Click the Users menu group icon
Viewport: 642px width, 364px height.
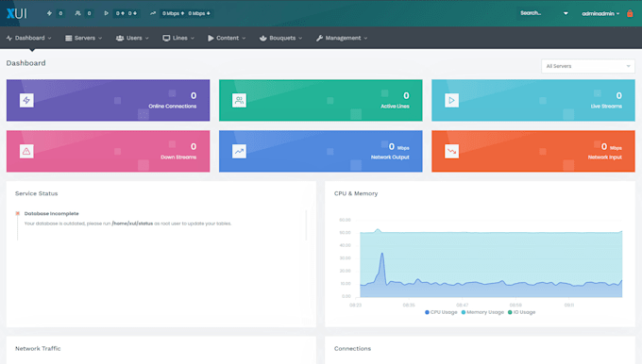pos(120,38)
